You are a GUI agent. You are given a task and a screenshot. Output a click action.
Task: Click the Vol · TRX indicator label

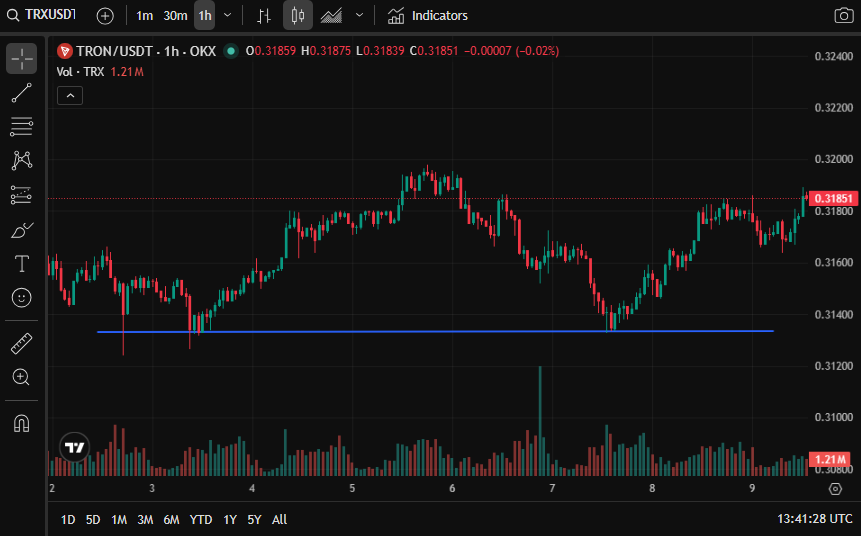tap(80, 72)
